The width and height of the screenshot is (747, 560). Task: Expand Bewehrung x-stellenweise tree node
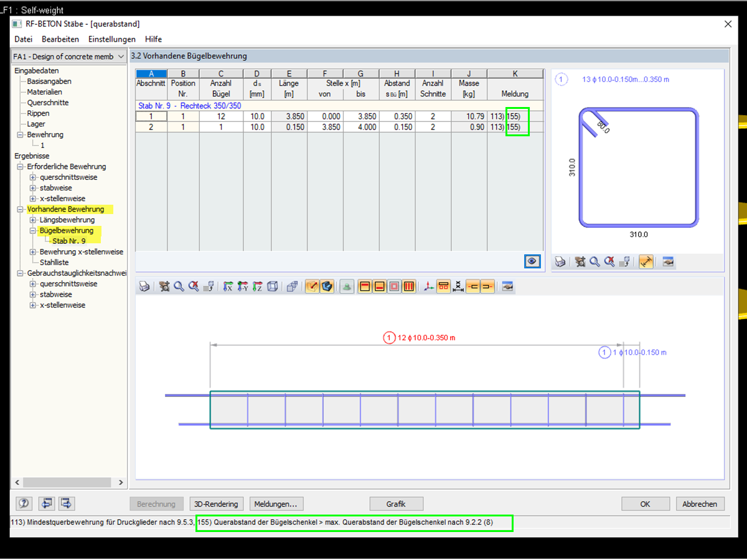33,252
